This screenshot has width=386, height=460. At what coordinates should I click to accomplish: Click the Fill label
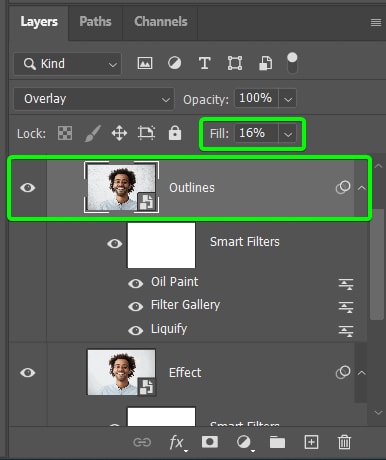pos(219,134)
